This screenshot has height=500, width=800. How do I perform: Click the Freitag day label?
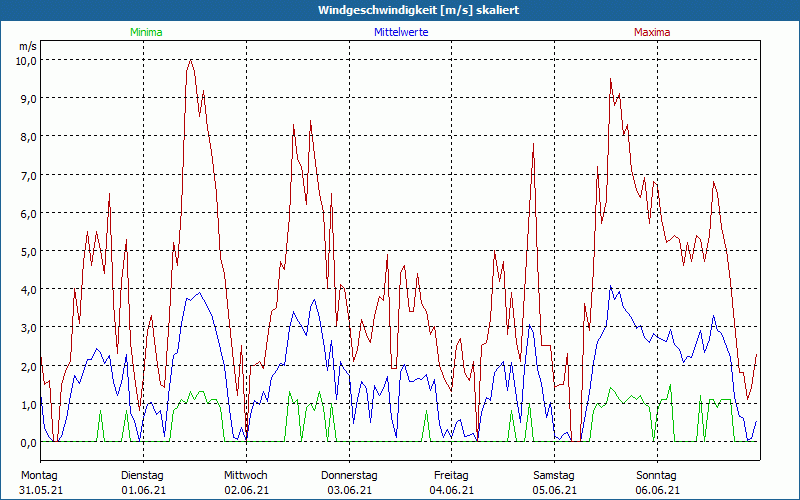(451, 475)
